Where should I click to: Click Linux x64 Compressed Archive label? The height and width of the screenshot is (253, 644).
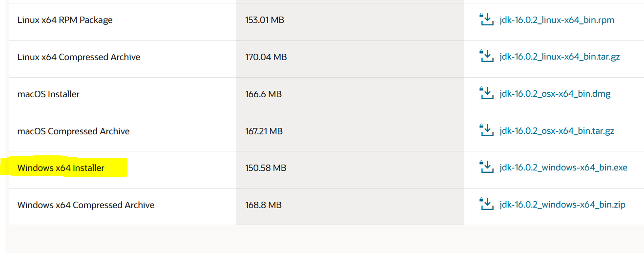coord(79,57)
